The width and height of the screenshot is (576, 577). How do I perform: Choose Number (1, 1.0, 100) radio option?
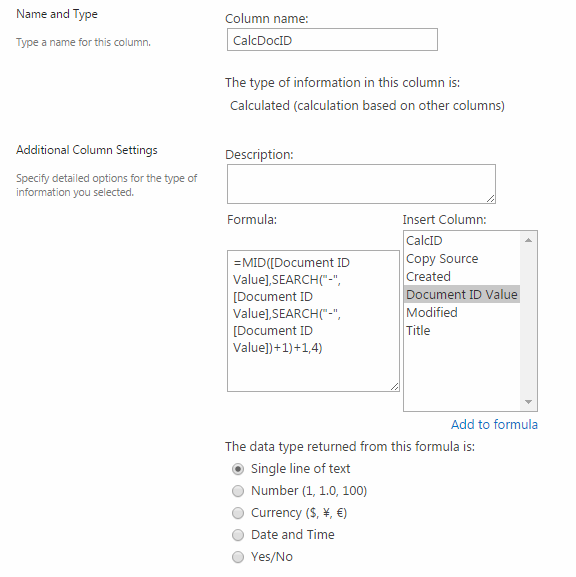pyautogui.click(x=238, y=491)
